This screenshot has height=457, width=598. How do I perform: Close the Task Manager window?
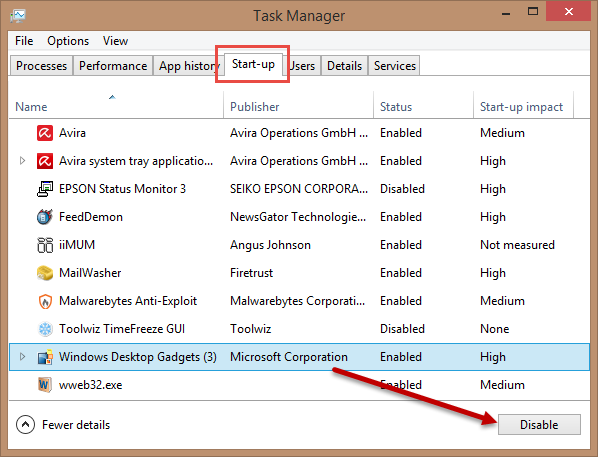pyautogui.click(x=569, y=11)
